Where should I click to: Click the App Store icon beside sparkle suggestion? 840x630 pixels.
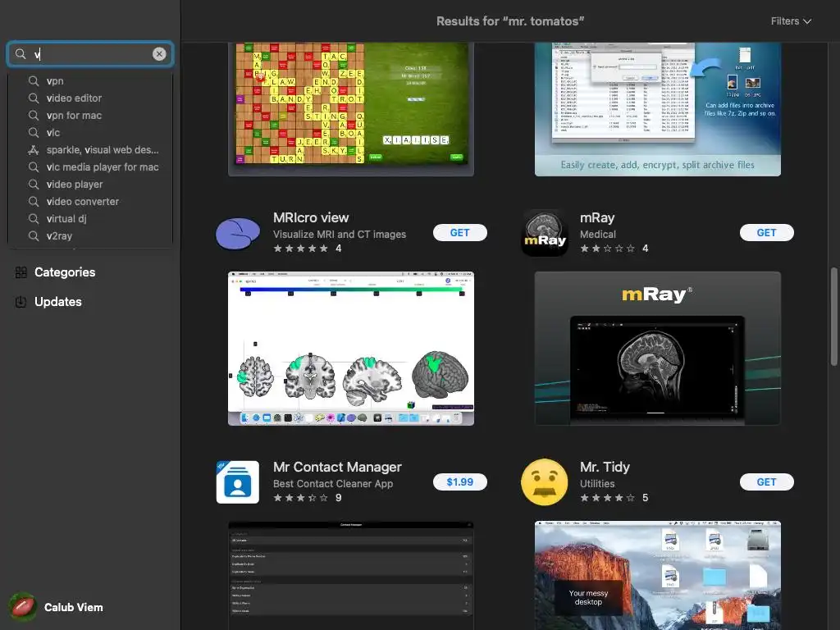pyautogui.click(x=33, y=149)
